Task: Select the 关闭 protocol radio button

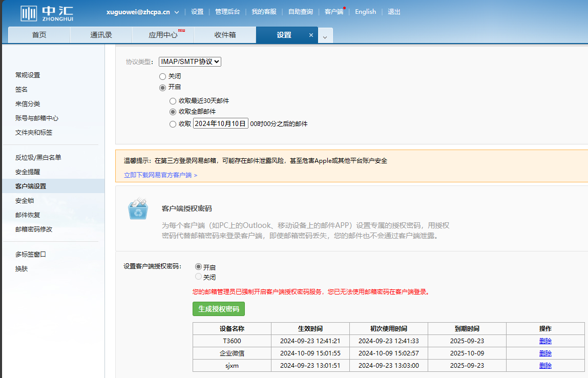Action: tap(162, 76)
